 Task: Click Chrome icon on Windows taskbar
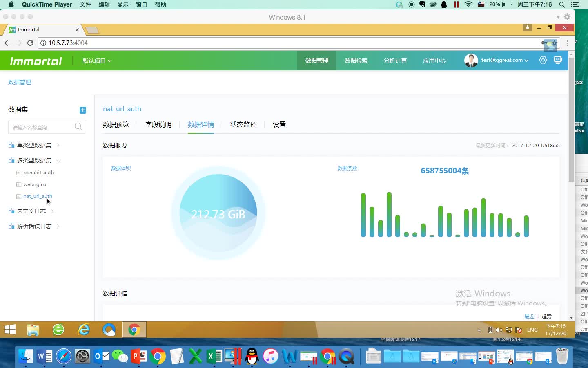coord(134,330)
